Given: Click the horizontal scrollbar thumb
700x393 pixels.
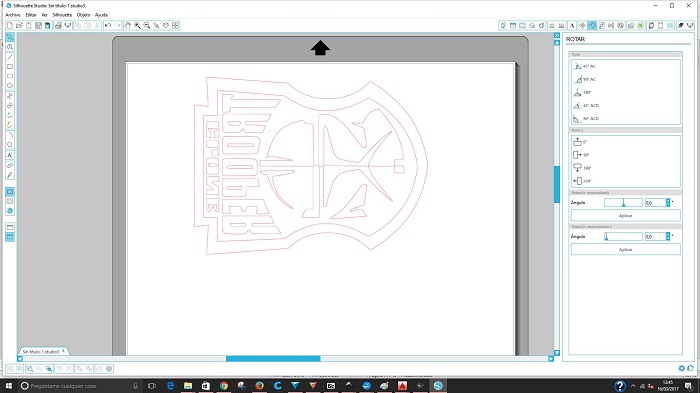Looking at the screenshot, I should coord(273,359).
